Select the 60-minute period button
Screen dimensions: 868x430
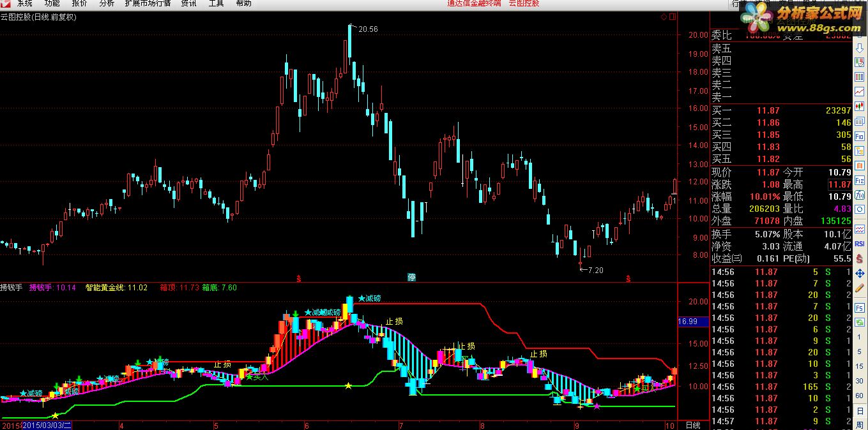pos(860,396)
